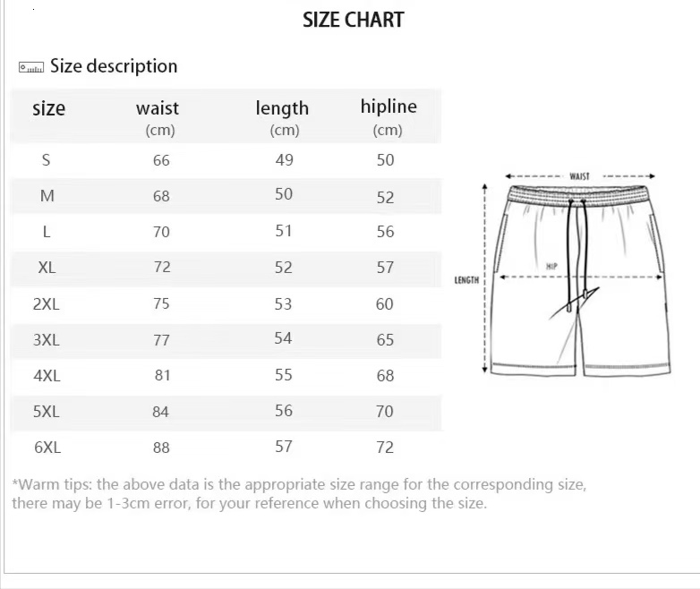This screenshot has width=700, height=589.
Task: Select the S size row label
Action: click(47, 160)
